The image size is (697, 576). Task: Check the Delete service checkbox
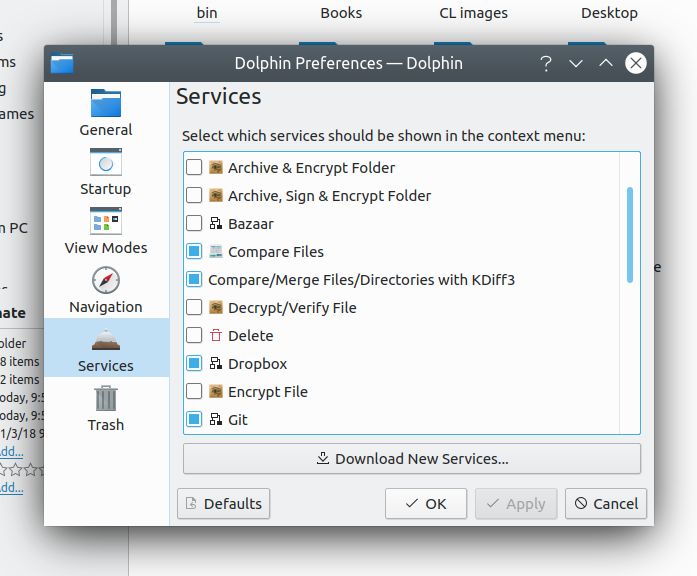(194, 336)
